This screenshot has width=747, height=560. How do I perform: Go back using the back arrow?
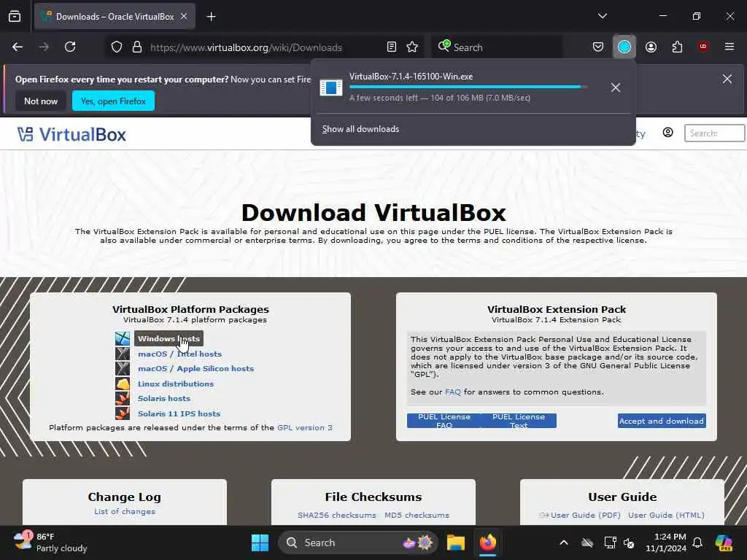click(18, 47)
